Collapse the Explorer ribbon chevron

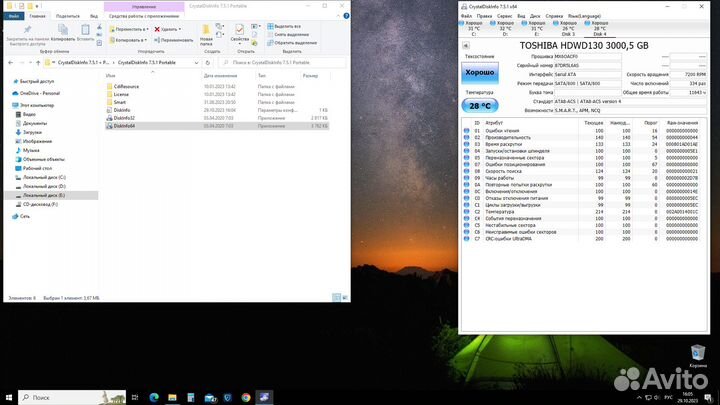click(x=338, y=16)
